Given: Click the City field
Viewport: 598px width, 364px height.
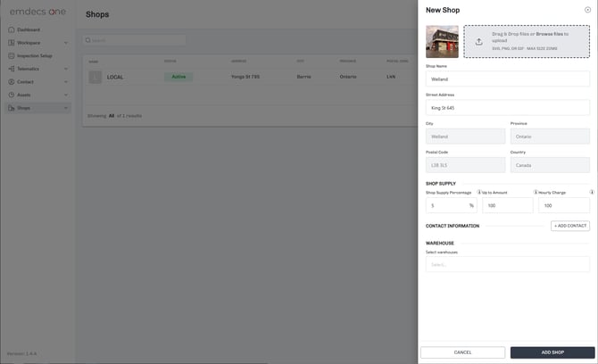Looking at the screenshot, I should click(x=465, y=136).
